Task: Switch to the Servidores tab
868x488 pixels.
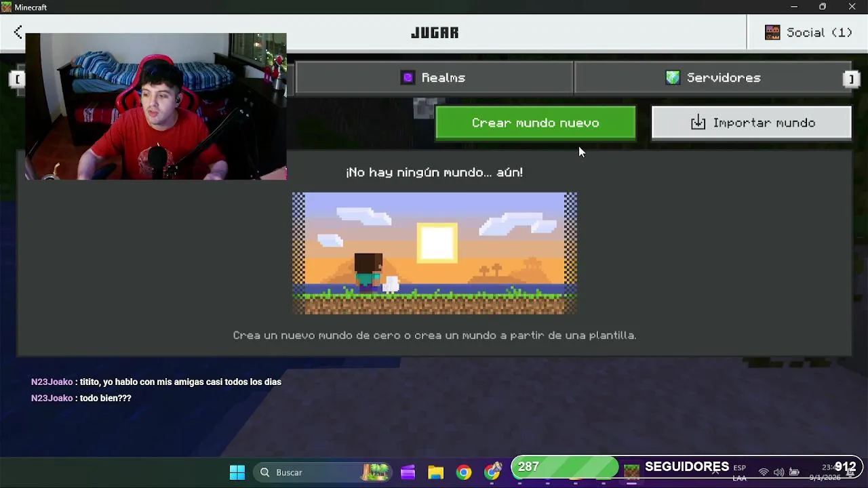Action: [713, 78]
